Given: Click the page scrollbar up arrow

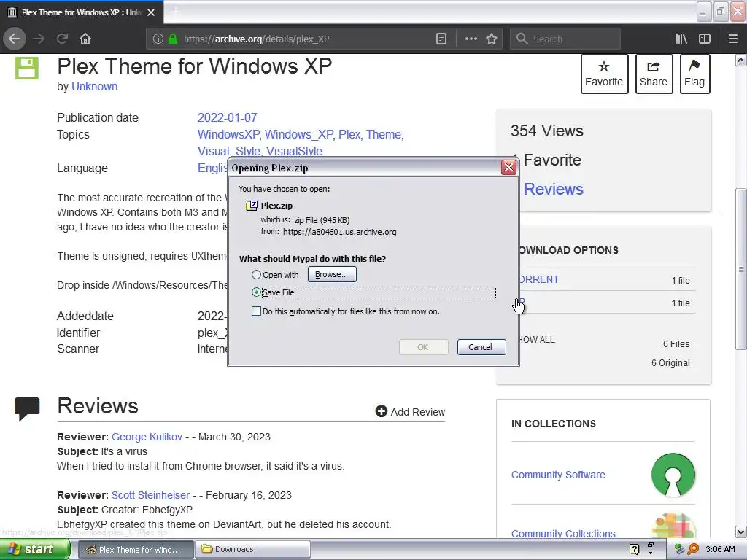Looking at the screenshot, I should point(741,61).
